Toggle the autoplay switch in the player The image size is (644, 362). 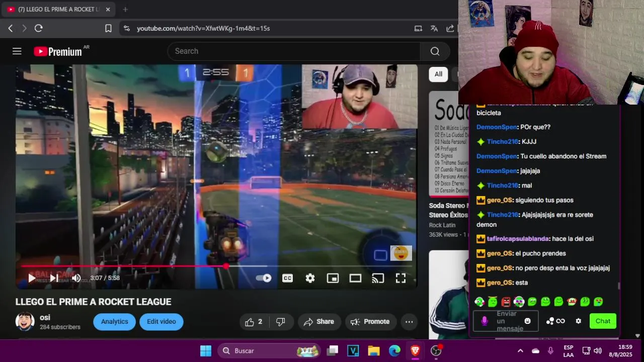coord(263,278)
